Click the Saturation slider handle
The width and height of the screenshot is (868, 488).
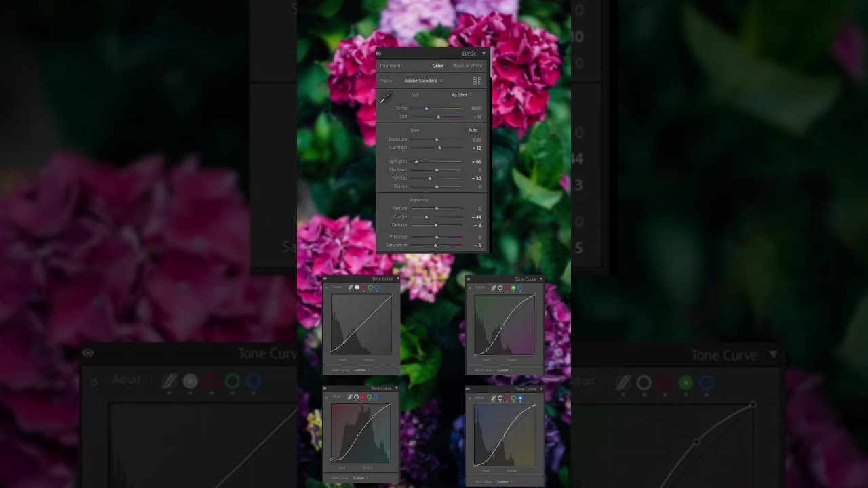click(x=435, y=245)
